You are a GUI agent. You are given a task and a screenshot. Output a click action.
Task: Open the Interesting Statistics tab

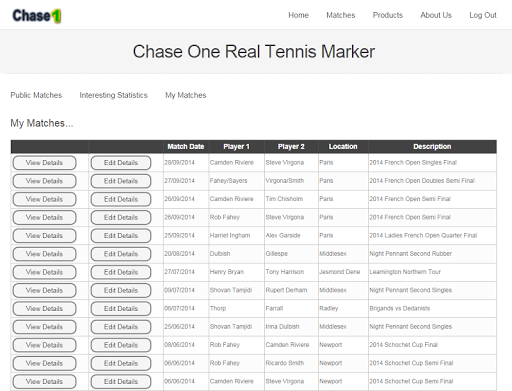tap(113, 95)
